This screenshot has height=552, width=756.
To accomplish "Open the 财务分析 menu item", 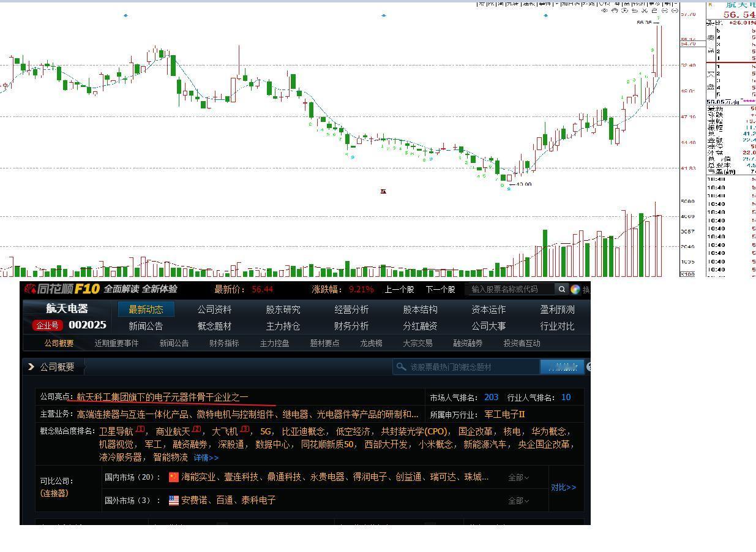I will (351, 325).
